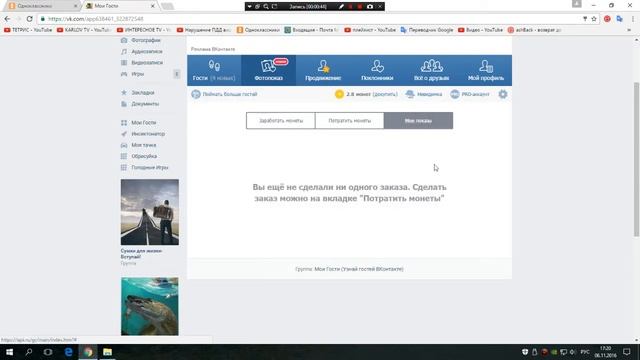Screen dimensions: 640x360
Task: Click the fish underwater ad thumbnail
Action: (x=150, y=307)
